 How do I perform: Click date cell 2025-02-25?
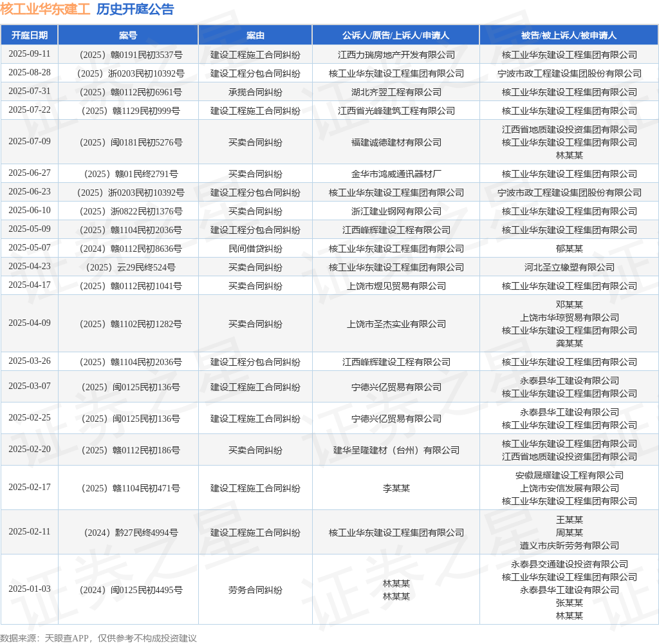coord(30,417)
